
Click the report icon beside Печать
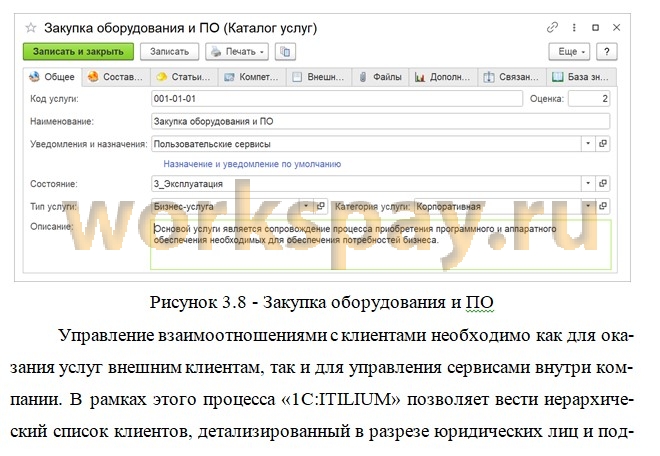(286, 51)
